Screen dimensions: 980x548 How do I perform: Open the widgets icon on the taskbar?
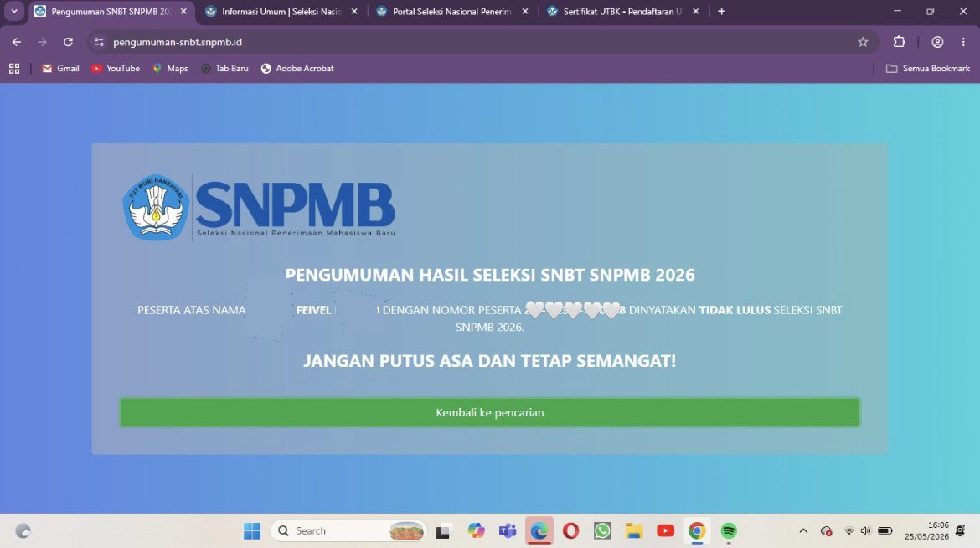(23, 531)
